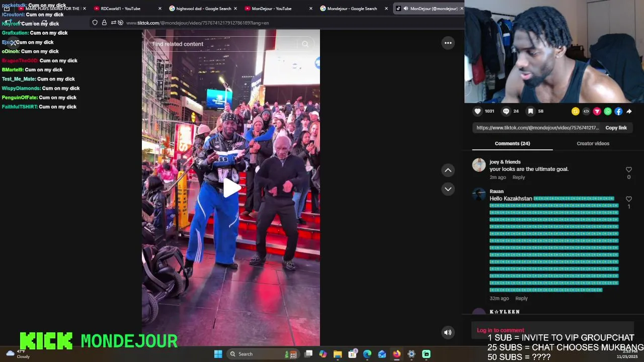Copy link button for the video URL
Screen dimensions: 644x362
[x=616, y=128]
